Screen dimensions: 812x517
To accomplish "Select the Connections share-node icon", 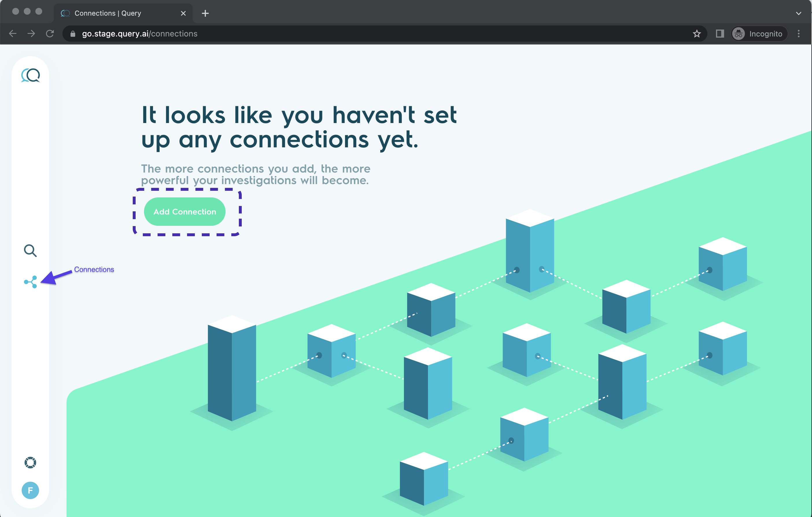I will tap(30, 282).
